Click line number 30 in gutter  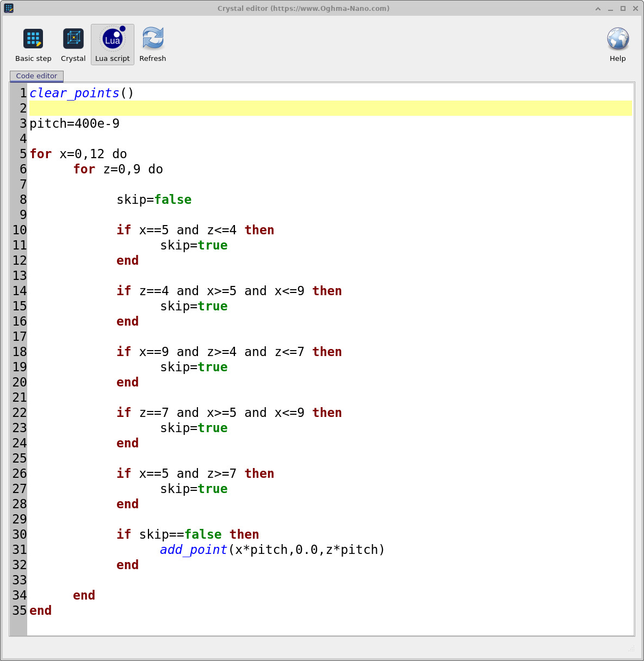(x=20, y=534)
